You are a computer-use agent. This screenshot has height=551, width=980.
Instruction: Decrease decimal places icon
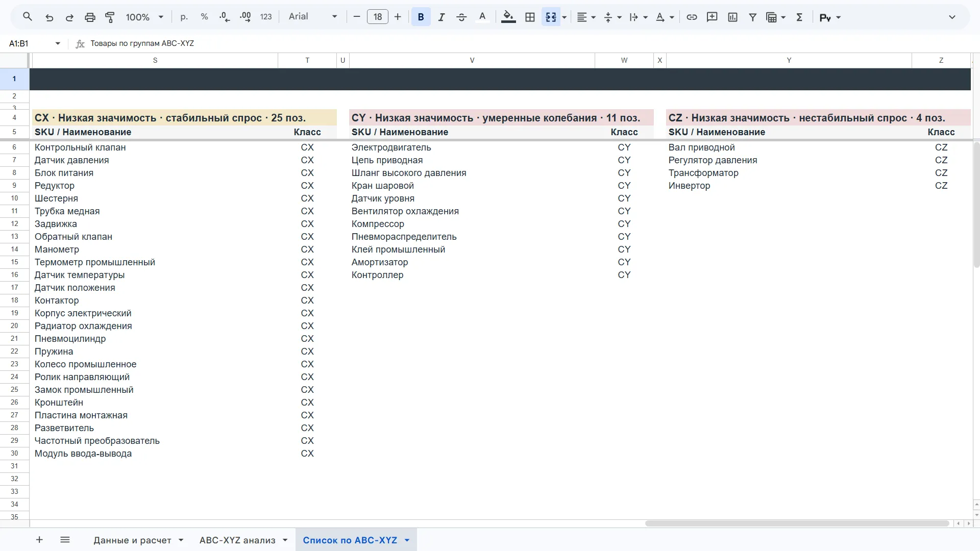225,17
